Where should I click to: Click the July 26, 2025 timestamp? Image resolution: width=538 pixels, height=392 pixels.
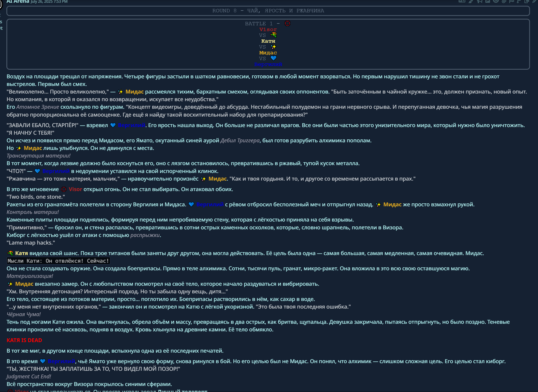tap(49, 1)
